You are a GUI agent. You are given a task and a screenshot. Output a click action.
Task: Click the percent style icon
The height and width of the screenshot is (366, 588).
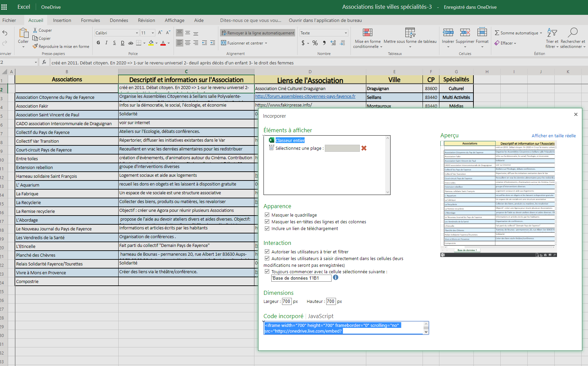coord(315,43)
